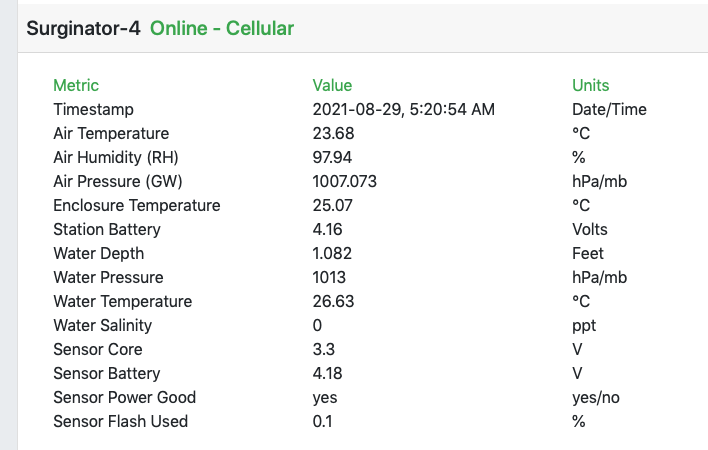708x450 pixels.
Task: Select the Air Humidity value 97.94
Action: (332, 157)
